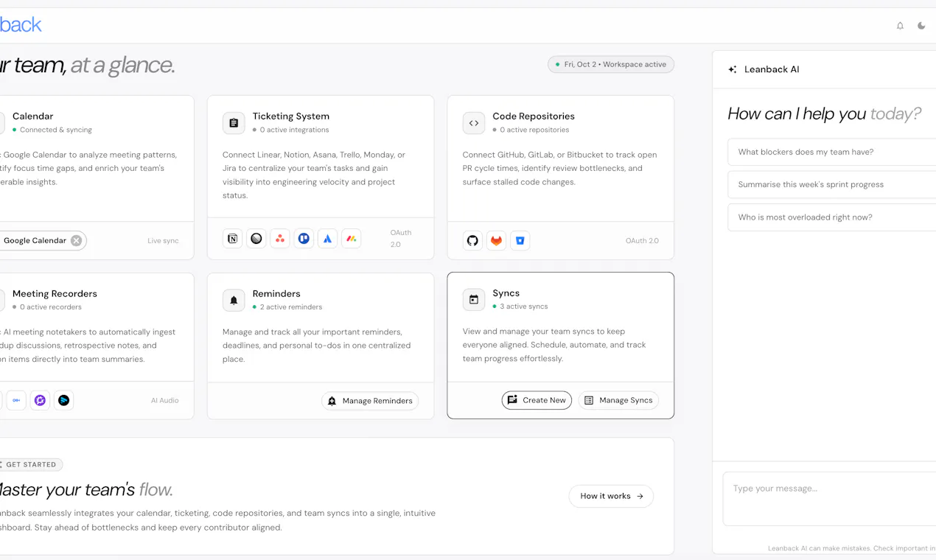Viewport: 936px width, 560px height.
Task: Select the black meeting recorder icon
Action: point(64,401)
